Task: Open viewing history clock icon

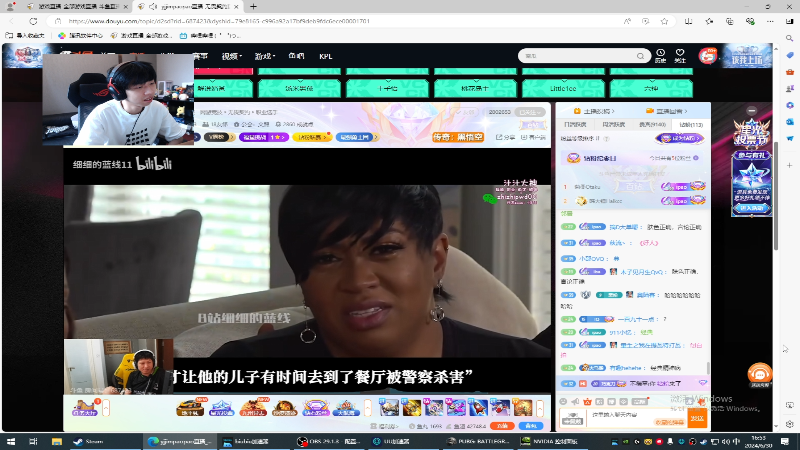Action: tap(660, 56)
